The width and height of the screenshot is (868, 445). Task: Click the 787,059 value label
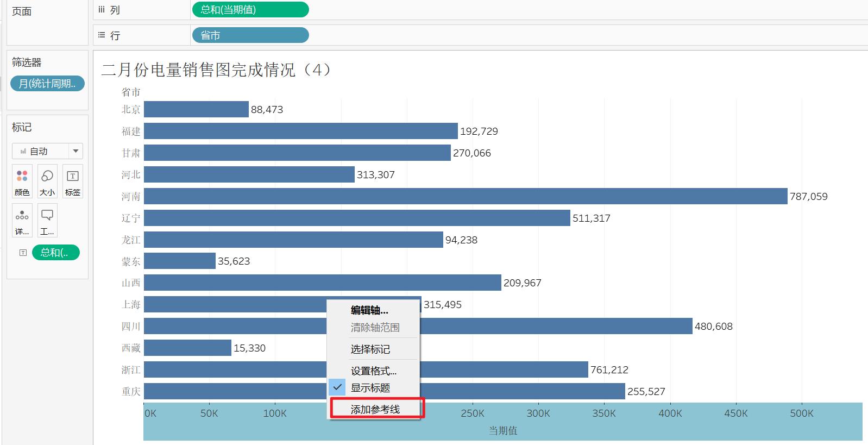click(x=809, y=196)
